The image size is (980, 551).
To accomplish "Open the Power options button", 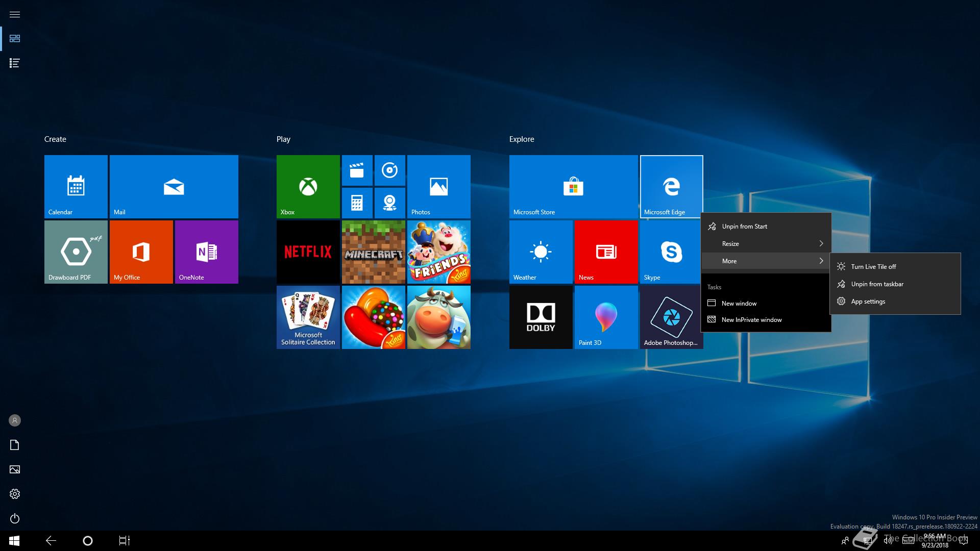I will click(15, 518).
